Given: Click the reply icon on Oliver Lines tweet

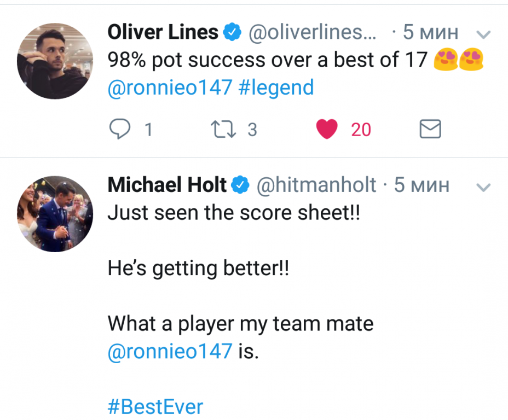Looking at the screenshot, I should click(x=119, y=130).
